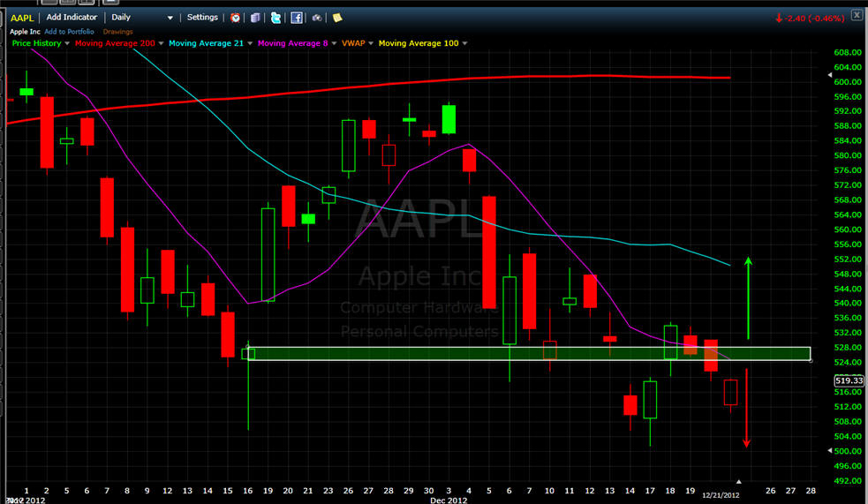This screenshot has height=504, width=868.
Task: Expand Moving Average 21 dropdown arrow
Action: (x=250, y=43)
